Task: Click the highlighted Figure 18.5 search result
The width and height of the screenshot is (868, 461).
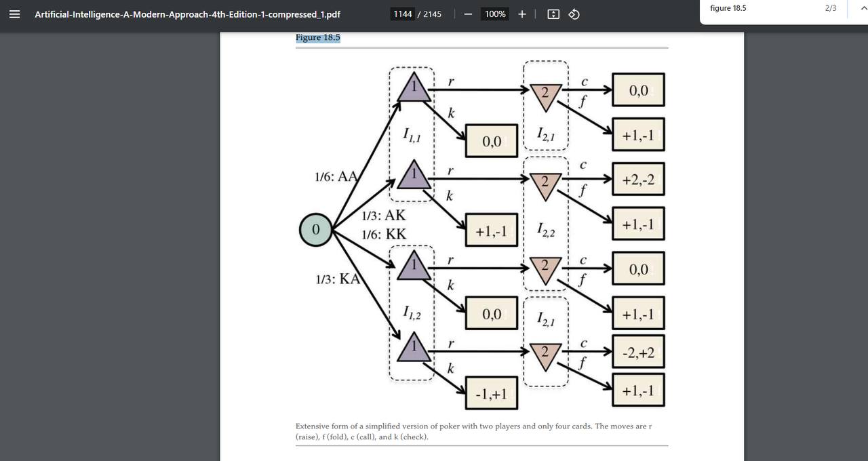Action: pyautogui.click(x=317, y=37)
